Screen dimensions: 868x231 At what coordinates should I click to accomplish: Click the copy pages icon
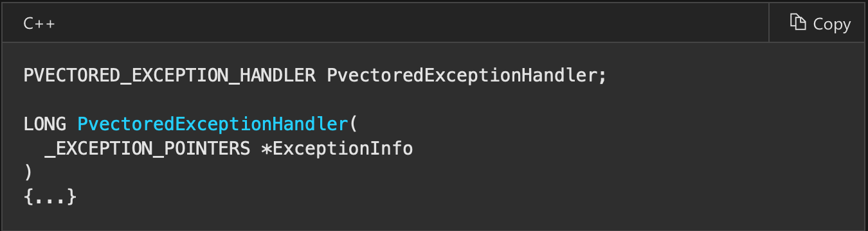pos(798,22)
